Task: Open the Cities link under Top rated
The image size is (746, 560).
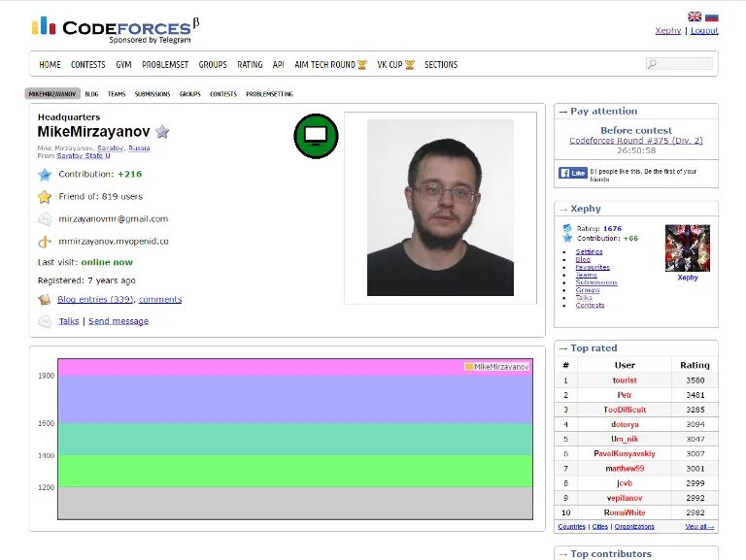Action: (x=600, y=526)
